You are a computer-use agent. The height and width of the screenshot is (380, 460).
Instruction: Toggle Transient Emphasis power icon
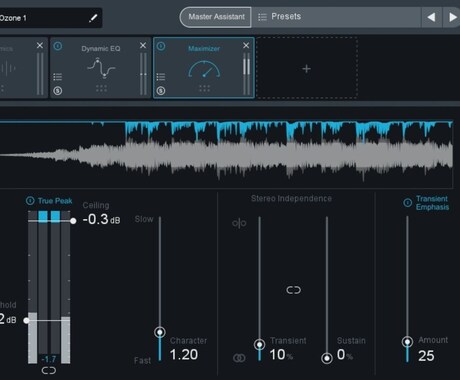[x=408, y=203]
